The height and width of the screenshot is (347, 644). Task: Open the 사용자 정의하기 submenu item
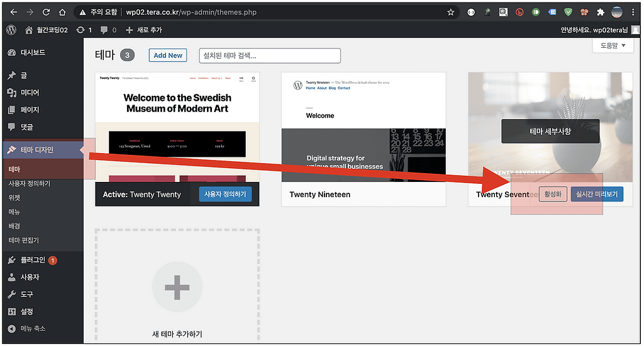(29, 183)
